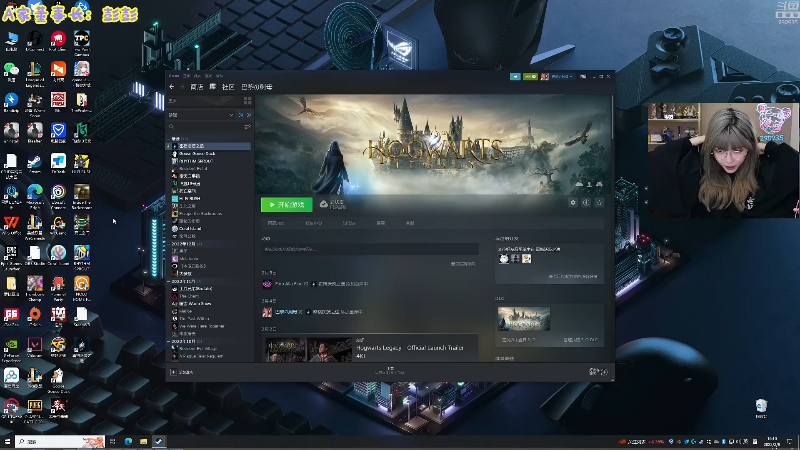Open the Windows Start menu

[x=7, y=441]
